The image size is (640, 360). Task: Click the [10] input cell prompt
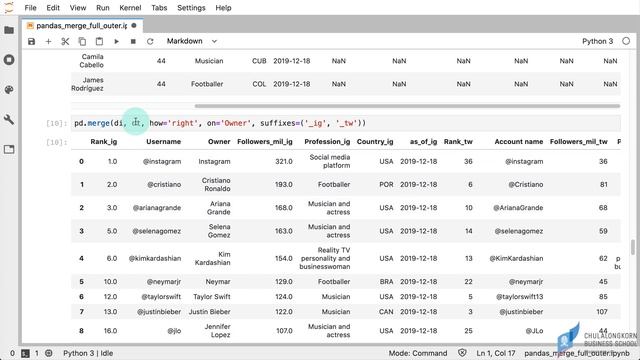click(56, 123)
